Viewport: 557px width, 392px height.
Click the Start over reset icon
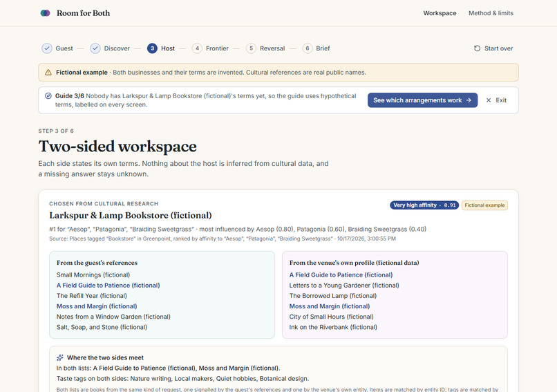click(477, 48)
